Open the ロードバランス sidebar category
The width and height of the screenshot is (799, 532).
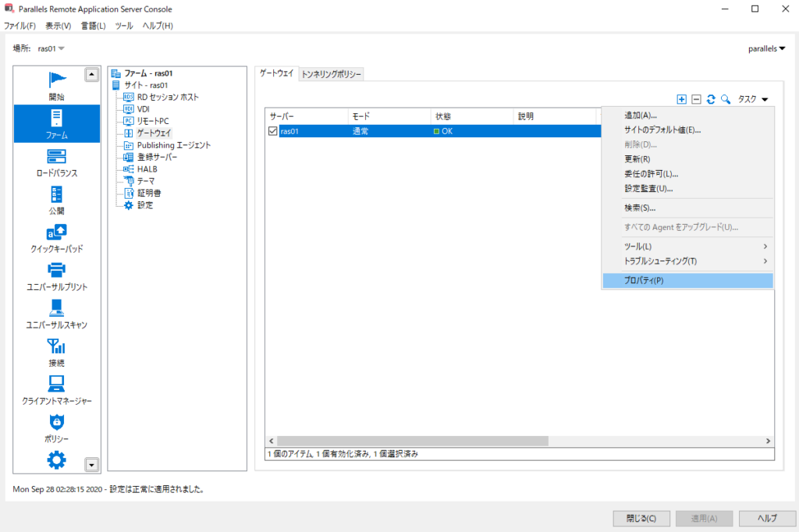[56, 162]
